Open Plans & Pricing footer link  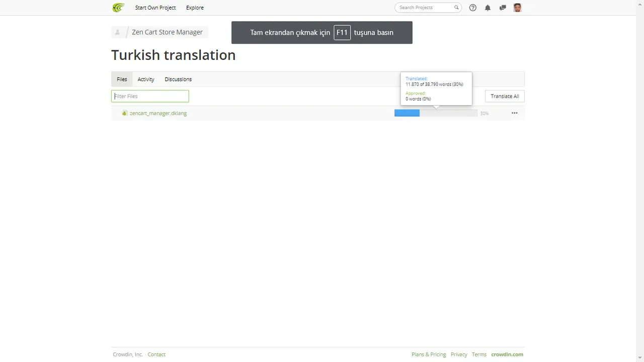(429, 354)
